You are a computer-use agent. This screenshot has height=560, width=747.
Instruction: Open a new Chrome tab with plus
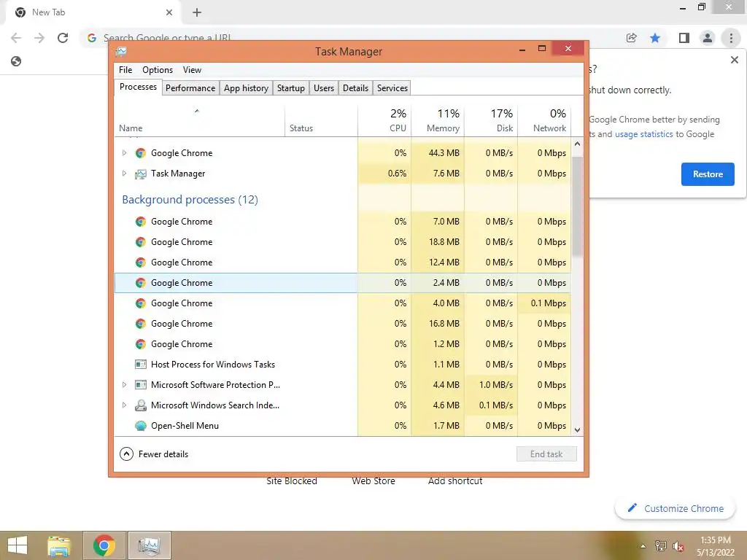(197, 12)
